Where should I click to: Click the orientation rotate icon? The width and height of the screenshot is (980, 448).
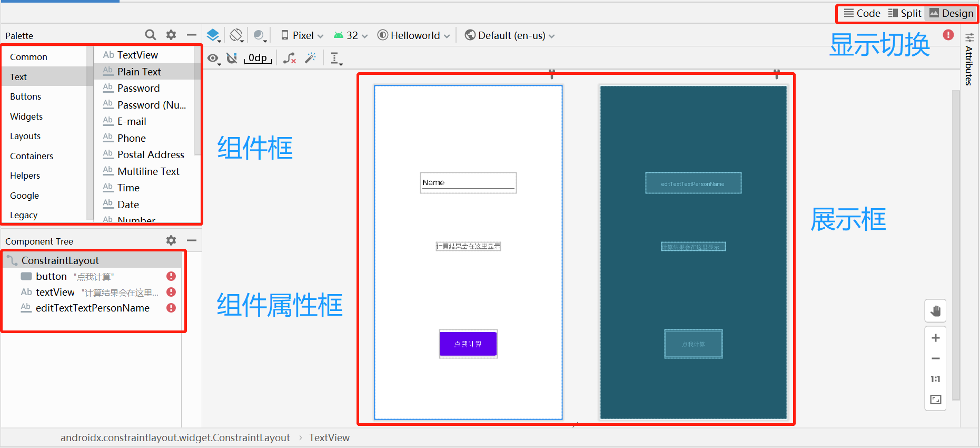[236, 35]
